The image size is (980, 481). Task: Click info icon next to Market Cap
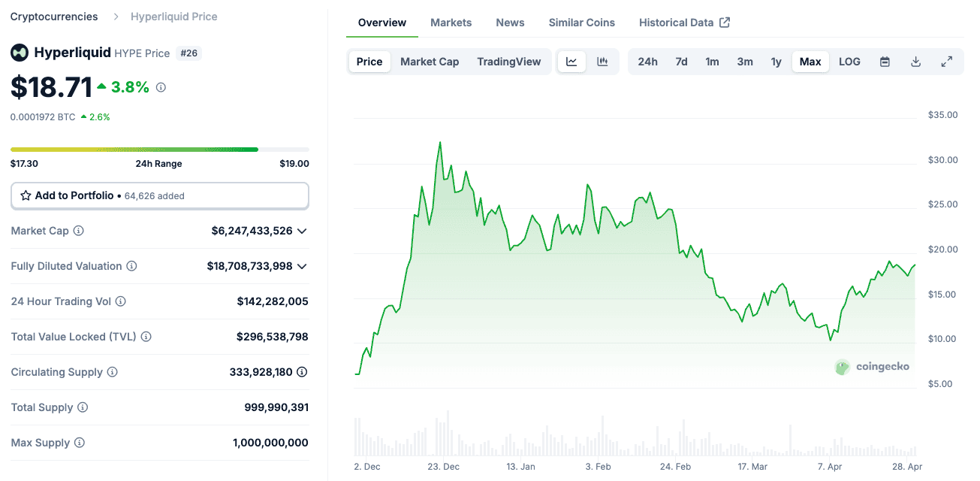(79, 231)
